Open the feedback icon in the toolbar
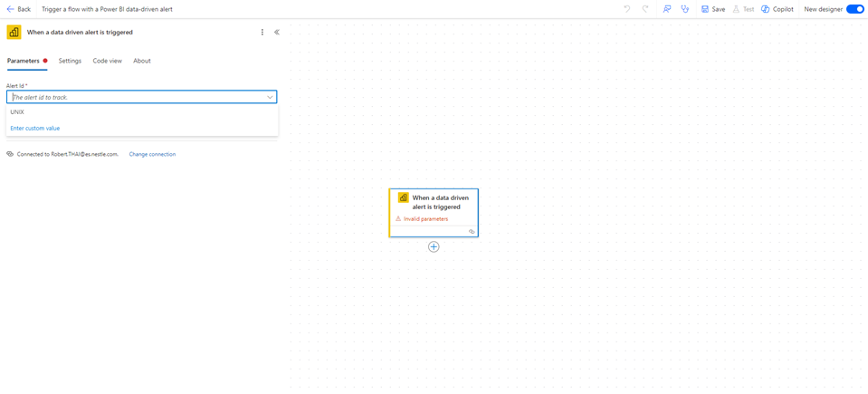The image size is (868, 394). 667,9
